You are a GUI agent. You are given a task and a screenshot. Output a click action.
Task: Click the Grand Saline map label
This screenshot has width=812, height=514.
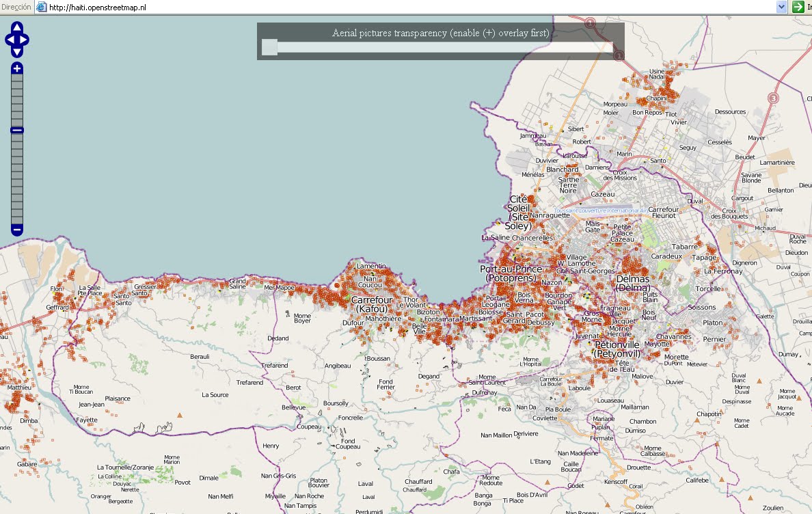tap(237, 284)
